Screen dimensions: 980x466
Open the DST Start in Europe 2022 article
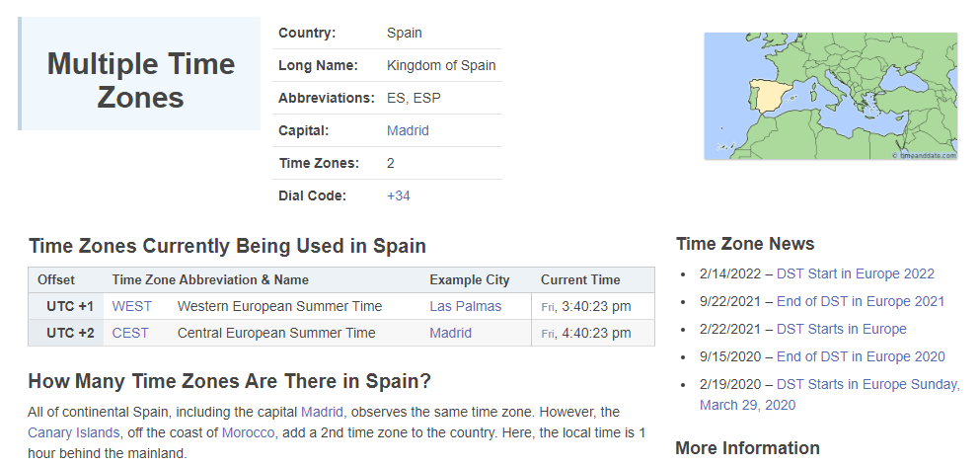coord(855,273)
